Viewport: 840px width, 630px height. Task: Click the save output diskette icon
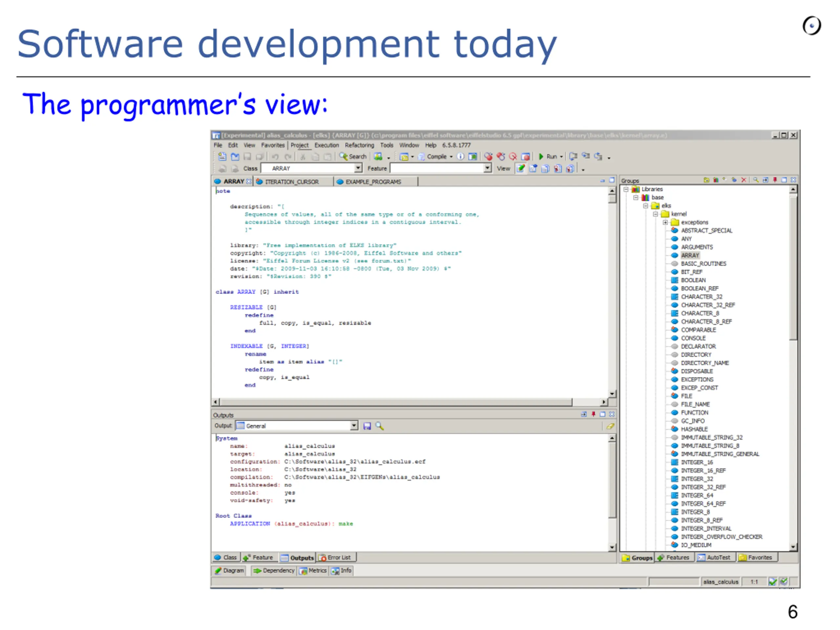point(367,426)
